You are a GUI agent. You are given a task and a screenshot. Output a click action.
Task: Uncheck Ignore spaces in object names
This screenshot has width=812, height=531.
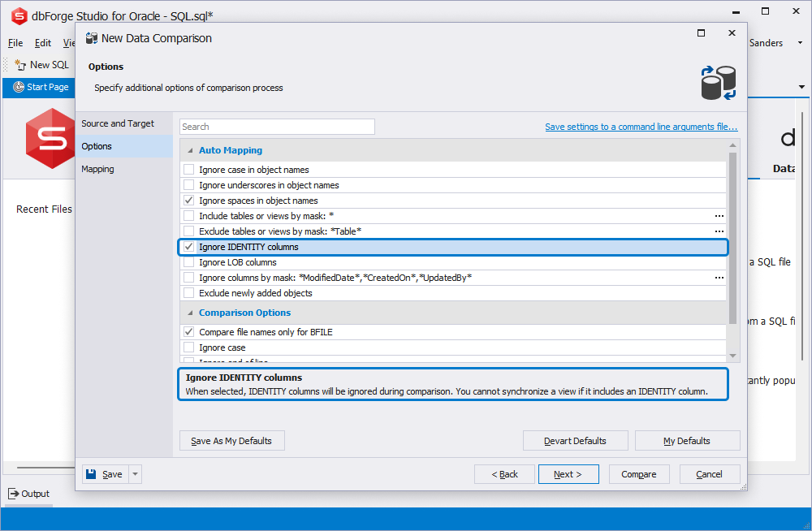pos(189,201)
